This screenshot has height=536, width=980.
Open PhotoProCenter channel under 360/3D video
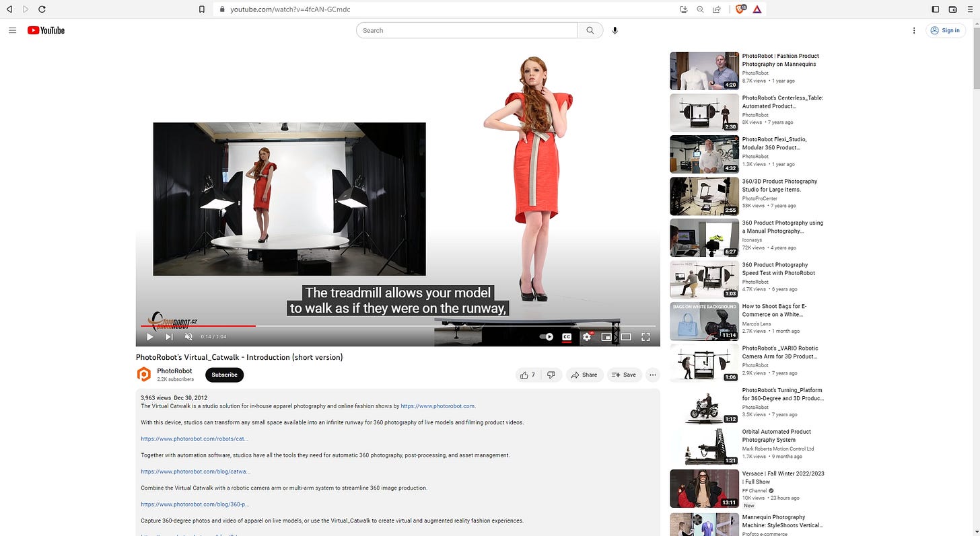point(760,198)
